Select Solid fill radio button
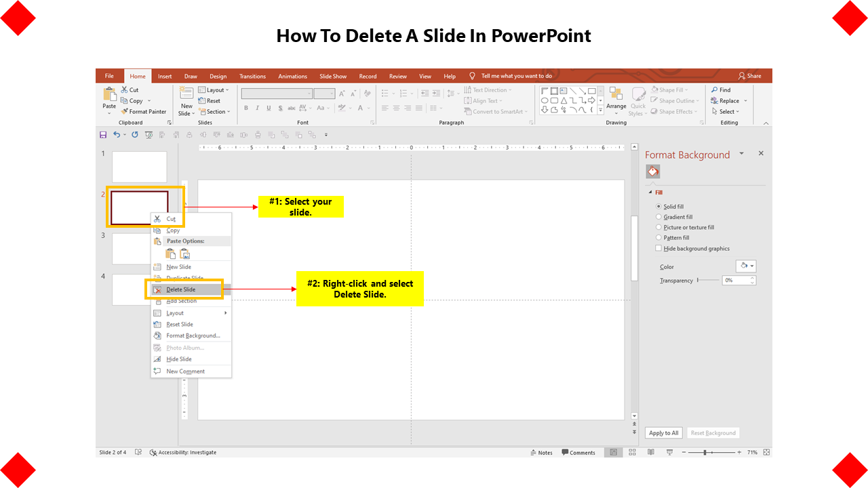The image size is (868, 488). [x=658, y=207]
